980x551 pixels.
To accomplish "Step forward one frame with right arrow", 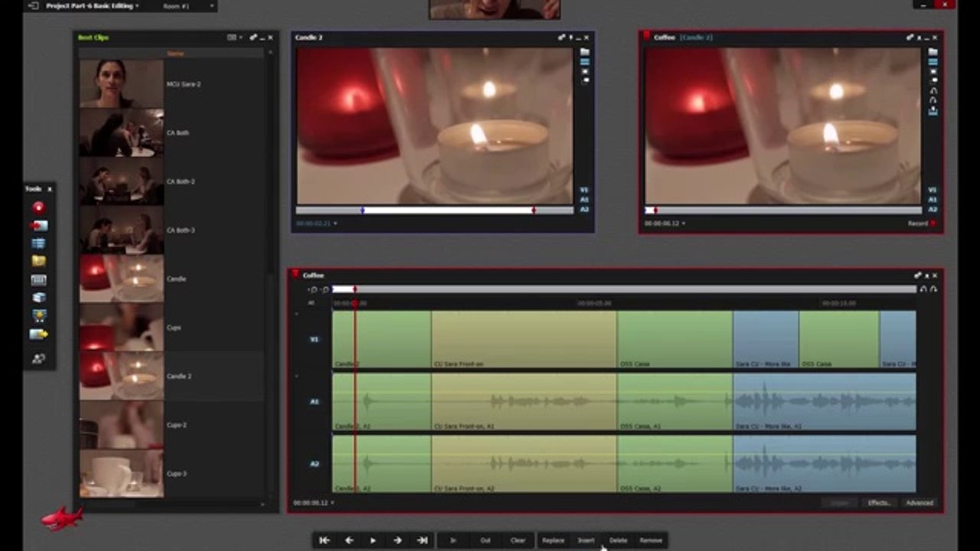I will pos(397,540).
